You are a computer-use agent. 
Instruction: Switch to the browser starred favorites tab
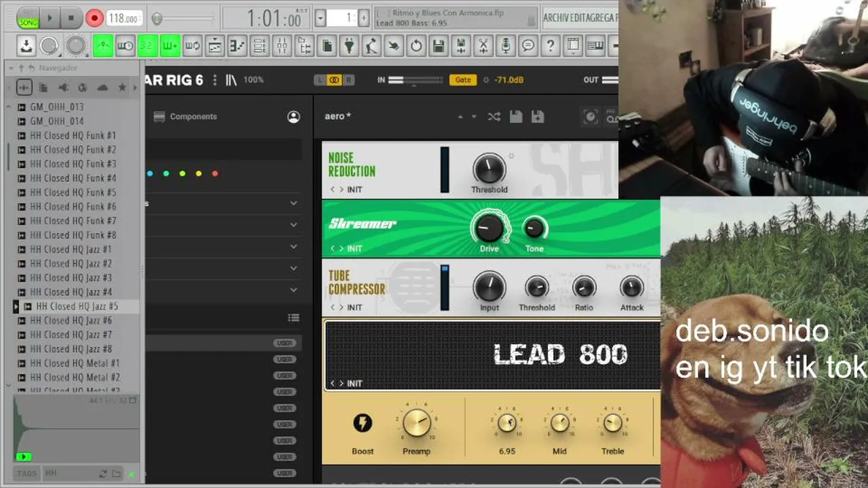click(122, 87)
